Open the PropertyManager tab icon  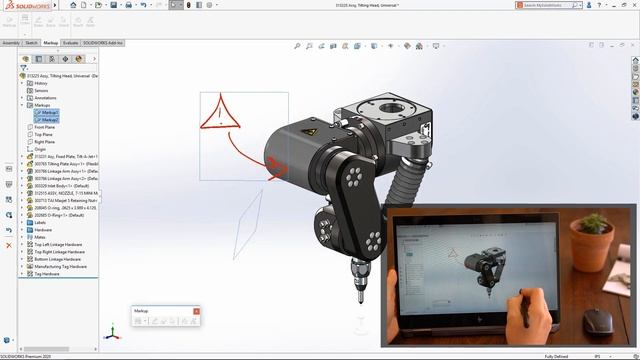click(39, 59)
